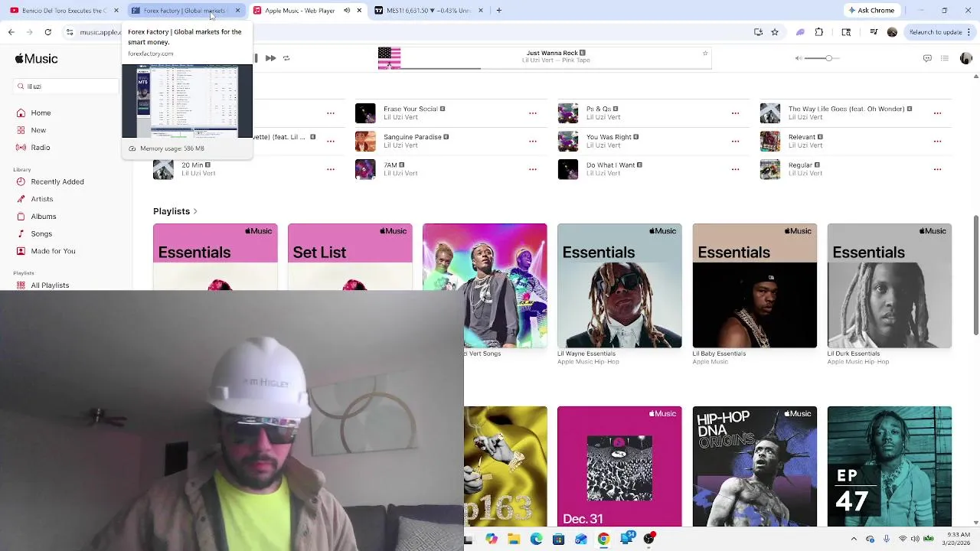Open more options for You Was Right
980x551 pixels.
pos(735,142)
